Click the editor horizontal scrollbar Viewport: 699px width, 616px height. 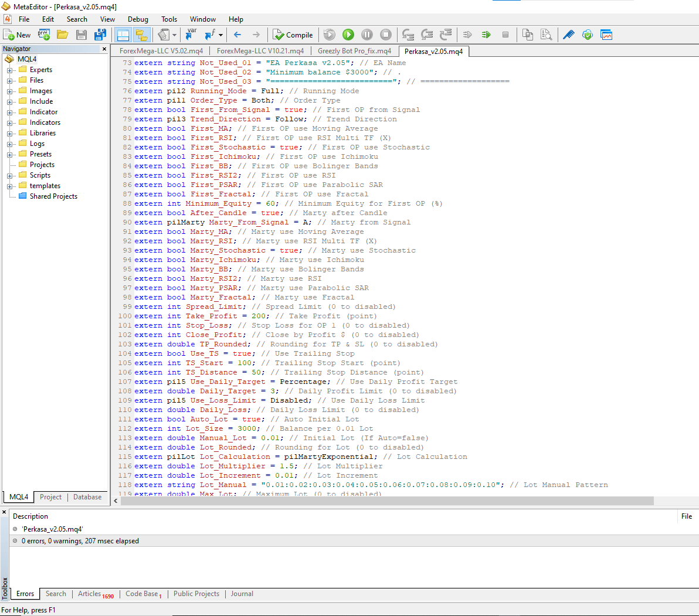pos(386,501)
